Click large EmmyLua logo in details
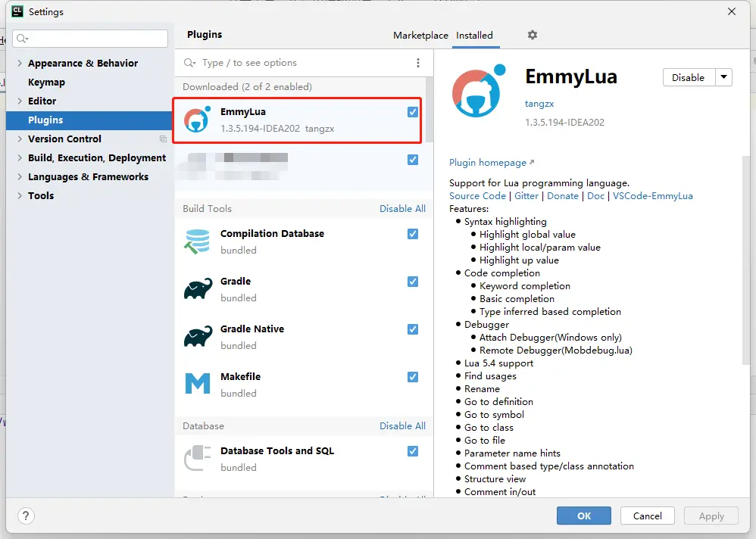Viewport: 756px width, 539px height. click(x=478, y=91)
